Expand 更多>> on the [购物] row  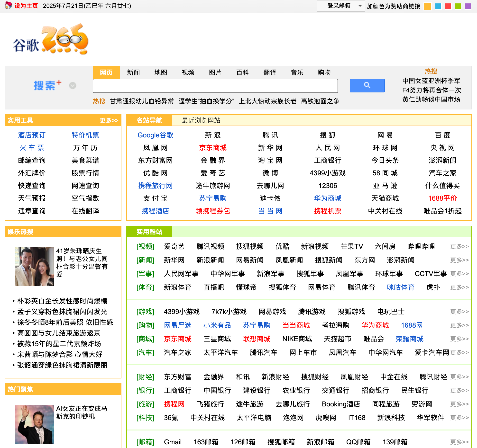tap(459, 325)
